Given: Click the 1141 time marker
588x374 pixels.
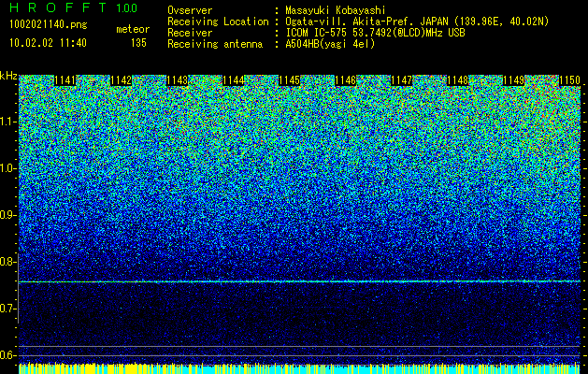Looking at the screenshot, I should click(x=65, y=80).
